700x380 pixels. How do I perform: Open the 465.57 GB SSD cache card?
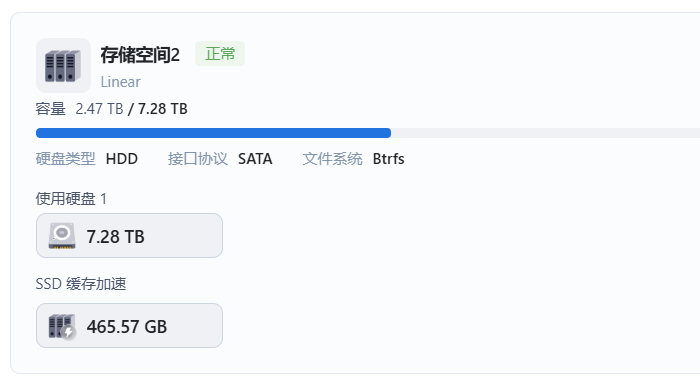click(x=129, y=326)
